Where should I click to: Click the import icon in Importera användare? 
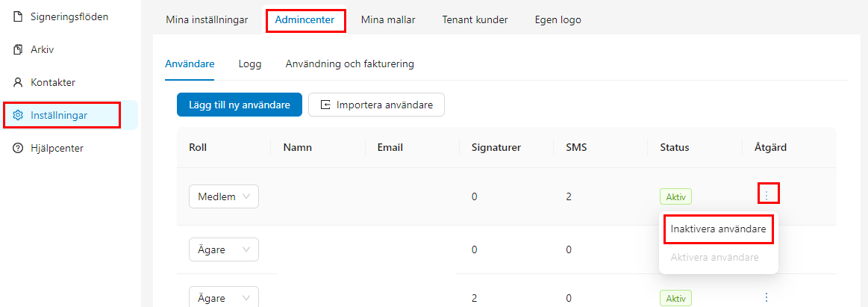point(325,105)
